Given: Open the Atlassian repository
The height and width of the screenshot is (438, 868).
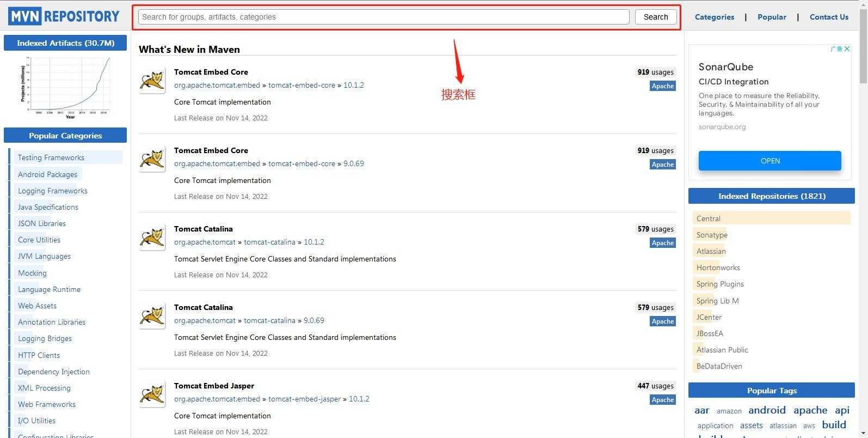Looking at the screenshot, I should click(711, 251).
